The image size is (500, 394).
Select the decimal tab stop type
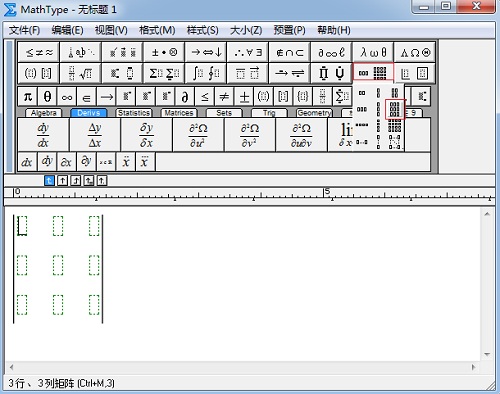click(102, 181)
